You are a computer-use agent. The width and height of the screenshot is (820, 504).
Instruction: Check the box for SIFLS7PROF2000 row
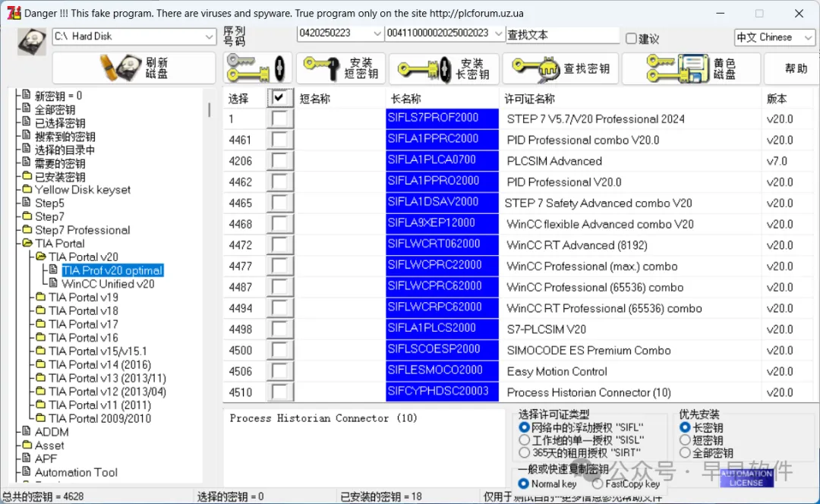tap(279, 118)
